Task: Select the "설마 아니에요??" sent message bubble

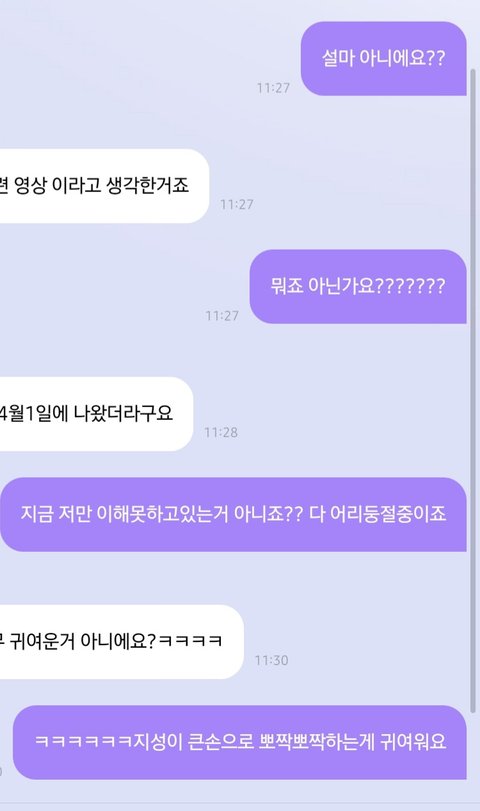Action: click(383, 58)
